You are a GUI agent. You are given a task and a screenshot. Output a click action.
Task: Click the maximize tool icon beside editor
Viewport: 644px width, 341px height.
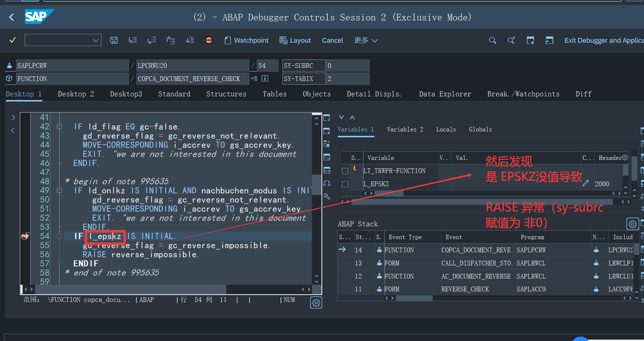(x=327, y=157)
